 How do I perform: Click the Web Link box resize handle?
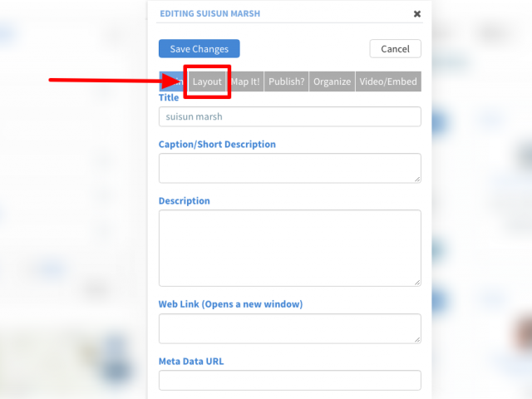pyautogui.click(x=417, y=339)
